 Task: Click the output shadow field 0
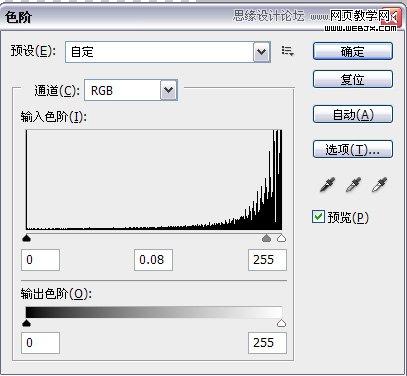click(x=40, y=343)
